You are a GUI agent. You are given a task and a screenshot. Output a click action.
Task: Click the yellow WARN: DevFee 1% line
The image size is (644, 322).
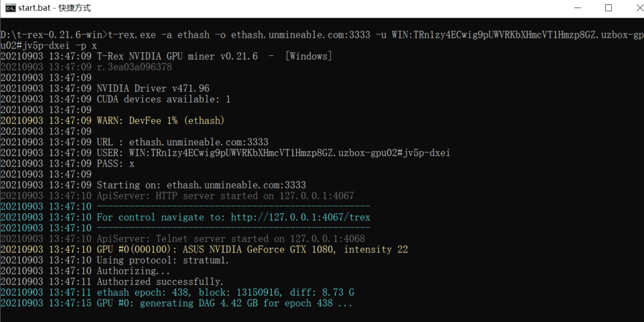pyautogui.click(x=160, y=121)
